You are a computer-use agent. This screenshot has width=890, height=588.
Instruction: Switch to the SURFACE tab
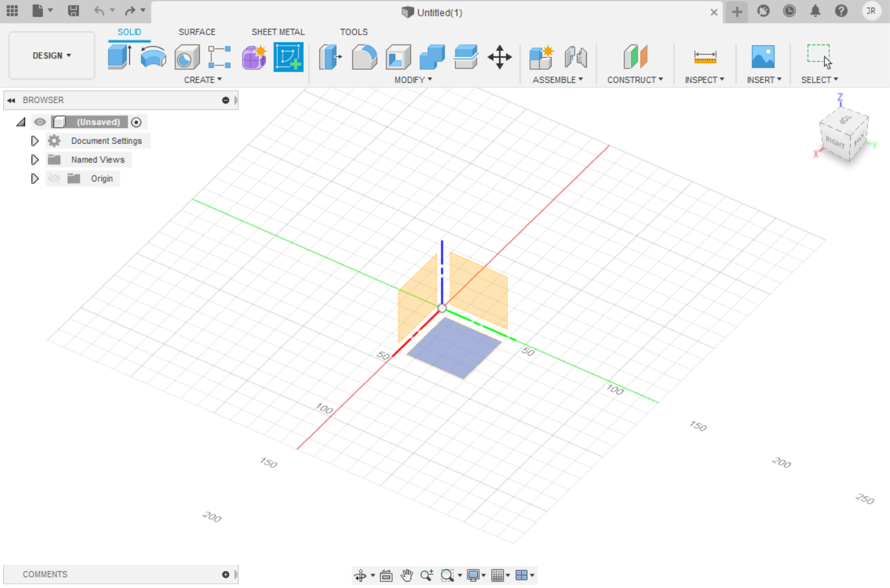point(197,32)
